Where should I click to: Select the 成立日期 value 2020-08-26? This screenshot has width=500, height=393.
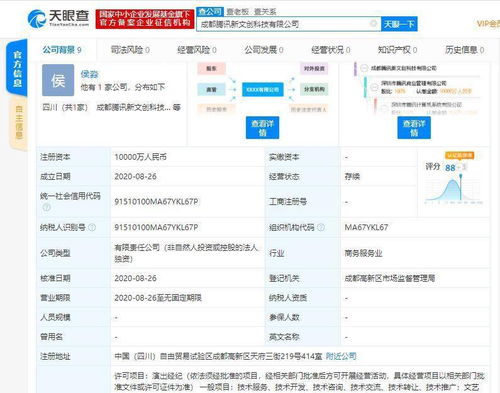[135, 176]
